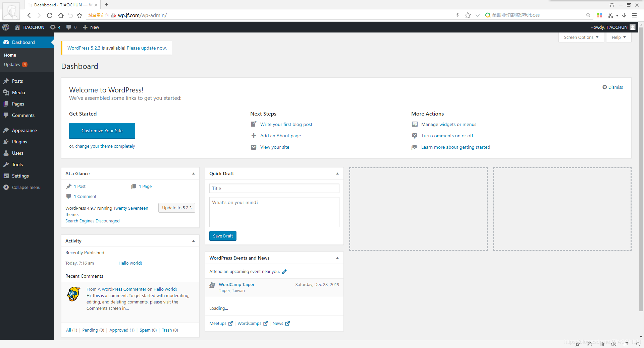
Task: Go to Tools in the sidebar
Action: (27, 164)
